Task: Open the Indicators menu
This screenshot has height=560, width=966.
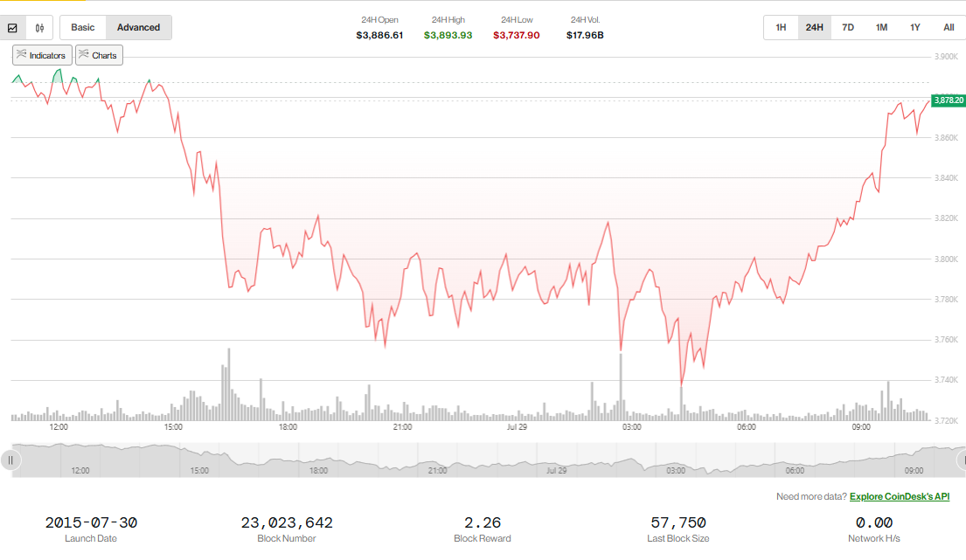Action: [42, 55]
